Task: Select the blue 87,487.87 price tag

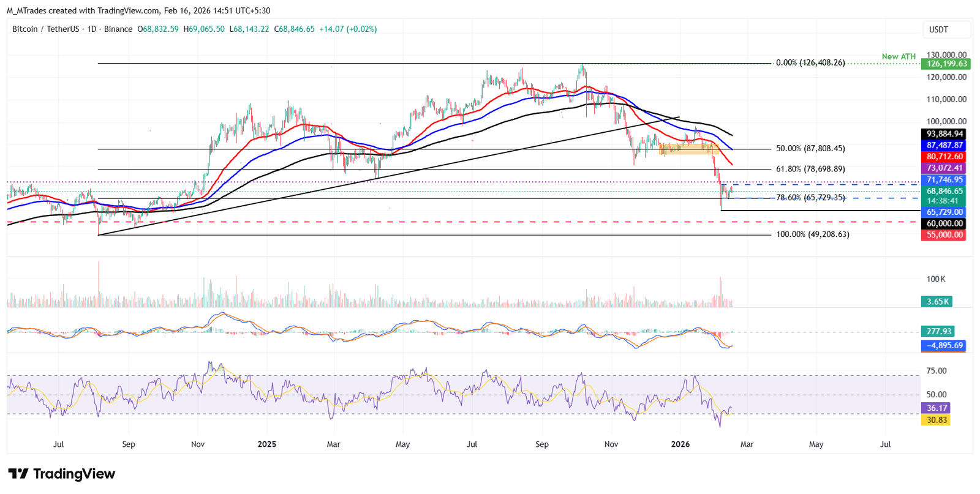Action: point(944,146)
